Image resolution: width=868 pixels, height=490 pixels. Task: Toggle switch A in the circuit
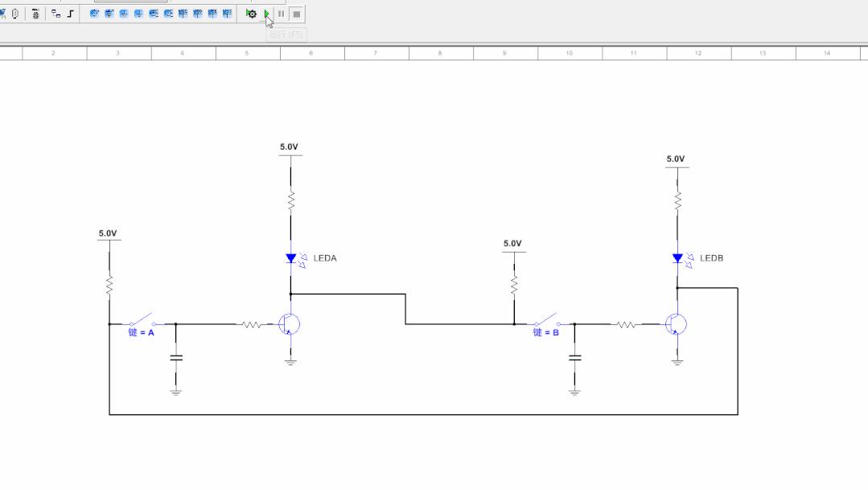tap(142, 320)
